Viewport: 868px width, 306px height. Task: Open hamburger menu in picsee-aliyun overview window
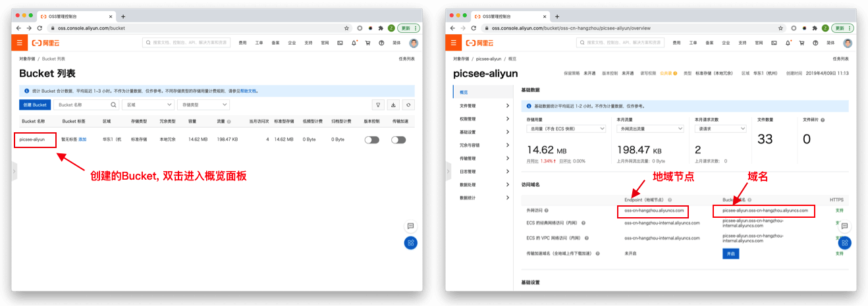453,43
